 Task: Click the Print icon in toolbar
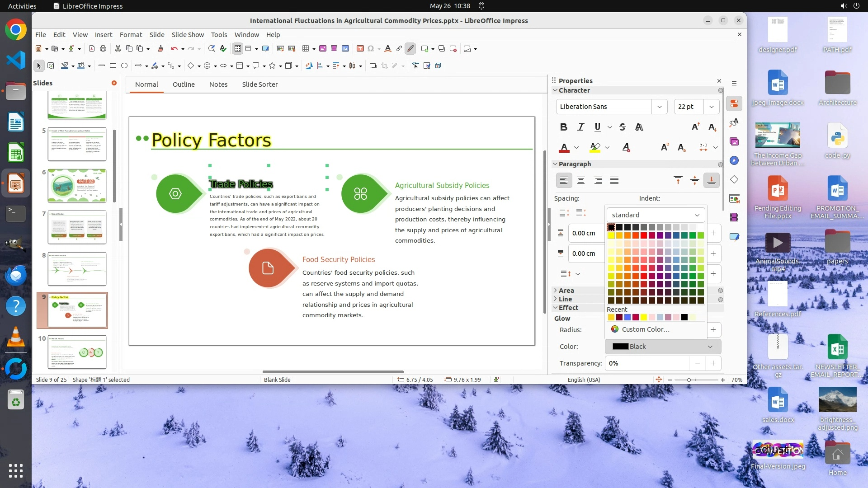[x=103, y=48]
